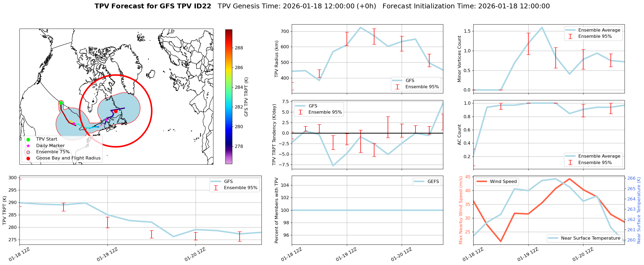Select Ensemble Average legend entry in Minor Vortices plot
Screen dimensions: 644x265
(x=599, y=30)
